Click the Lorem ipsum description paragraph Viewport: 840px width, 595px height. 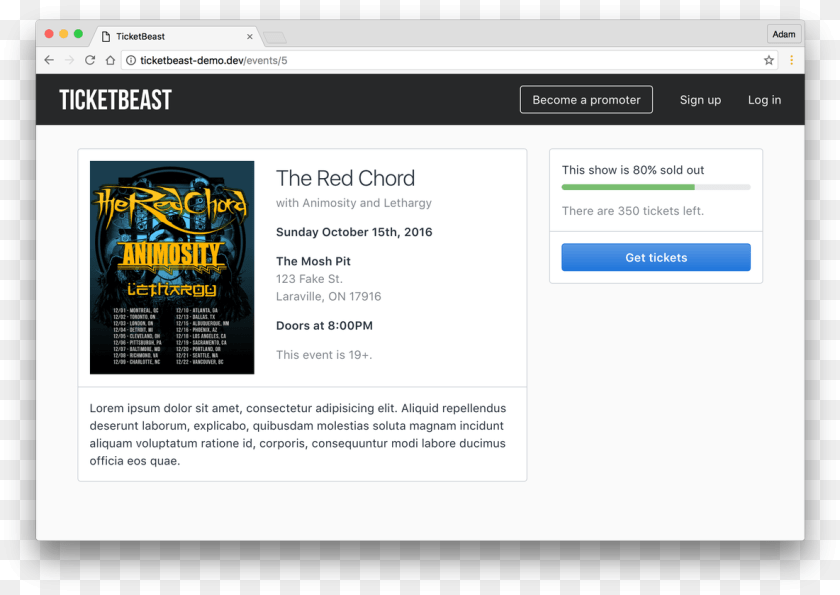pyautogui.click(x=298, y=434)
